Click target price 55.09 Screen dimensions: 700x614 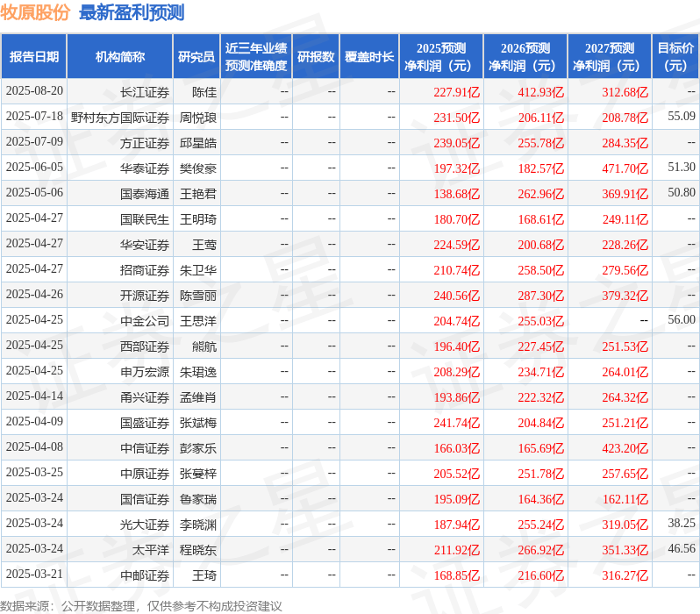point(682,116)
